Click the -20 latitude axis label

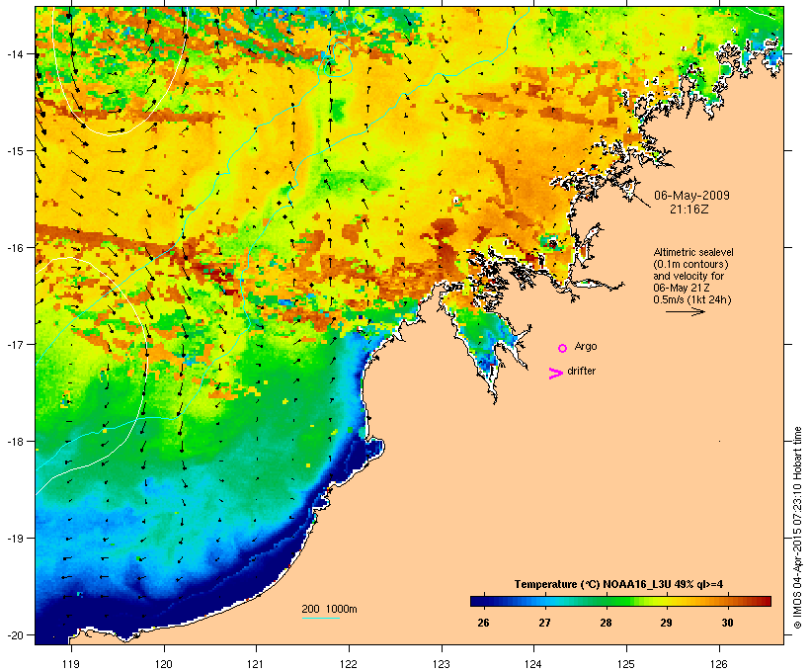(x=14, y=634)
